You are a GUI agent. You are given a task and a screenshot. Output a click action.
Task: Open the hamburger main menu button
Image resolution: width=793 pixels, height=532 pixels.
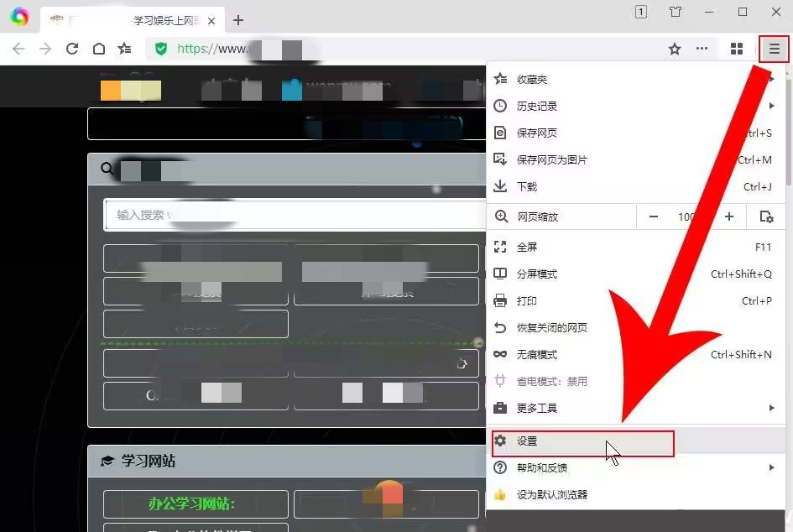pos(774,49)
